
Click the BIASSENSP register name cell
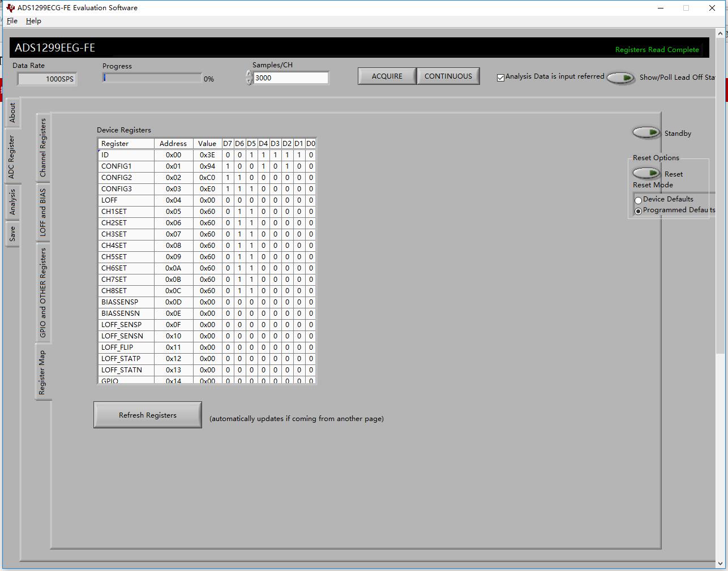tap(126, 302)
